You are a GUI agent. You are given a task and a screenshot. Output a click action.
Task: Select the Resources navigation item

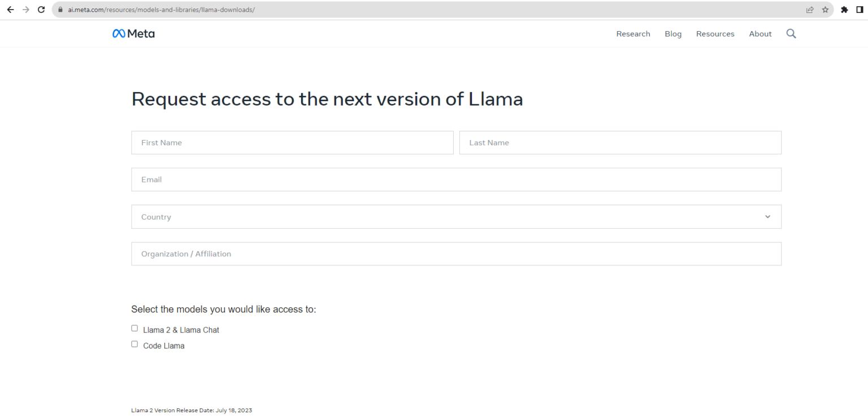click(x=715, y=33)
